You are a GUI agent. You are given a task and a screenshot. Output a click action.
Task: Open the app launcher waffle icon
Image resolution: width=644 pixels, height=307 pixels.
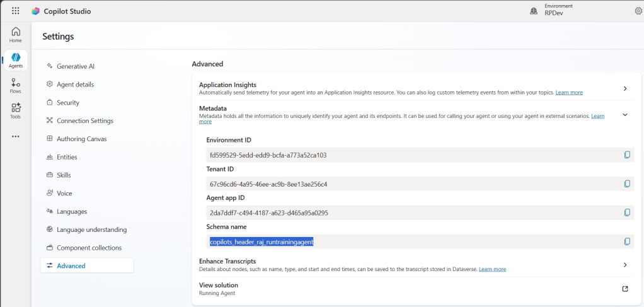(x=16, y=11)
